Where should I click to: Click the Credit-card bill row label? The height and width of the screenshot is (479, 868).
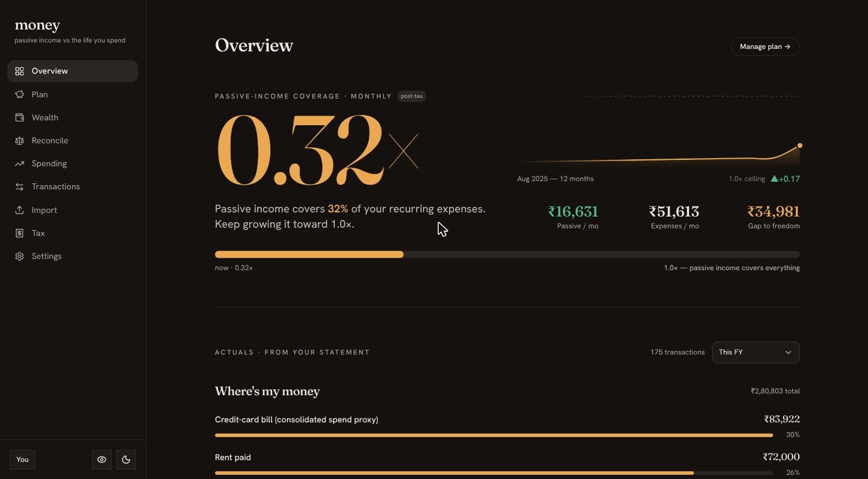pyautogui.click(x=296, y=419)
